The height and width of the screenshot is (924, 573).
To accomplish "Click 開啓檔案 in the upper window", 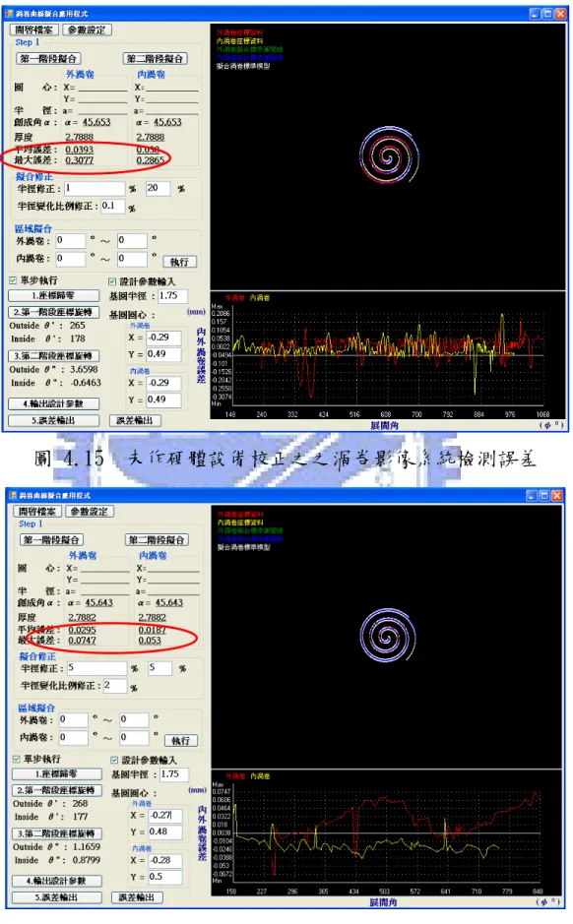I will point(33,30).
